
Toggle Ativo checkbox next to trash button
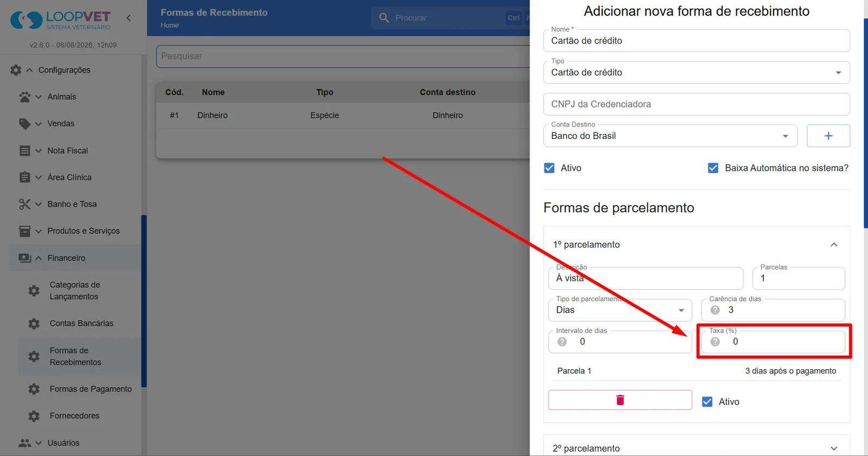707,402
